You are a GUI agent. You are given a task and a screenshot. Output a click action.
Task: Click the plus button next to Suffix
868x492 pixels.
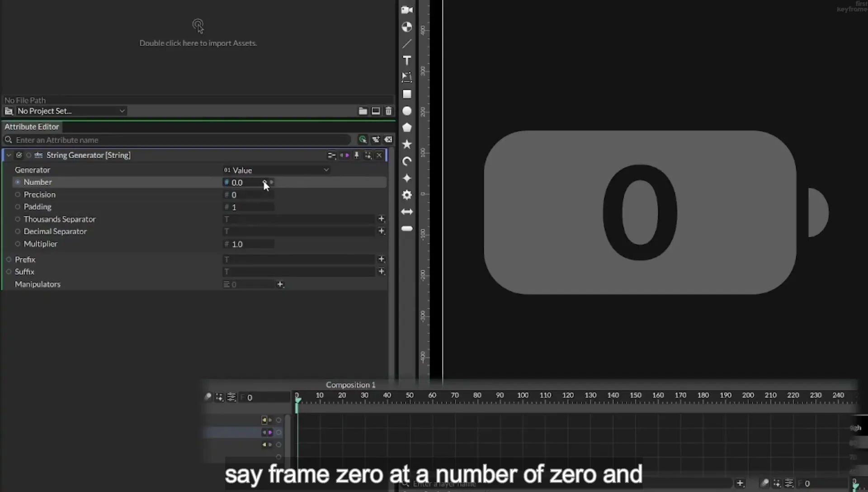point(381,271)
